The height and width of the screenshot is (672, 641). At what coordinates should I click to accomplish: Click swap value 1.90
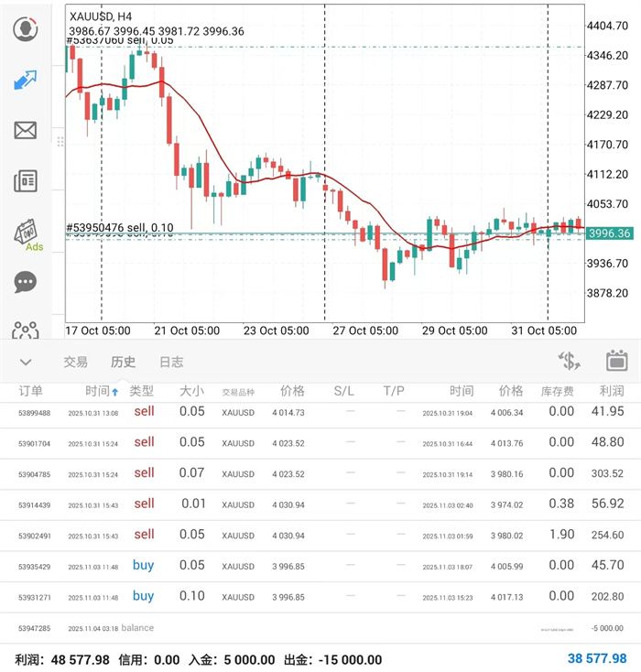tap(561, 535)
